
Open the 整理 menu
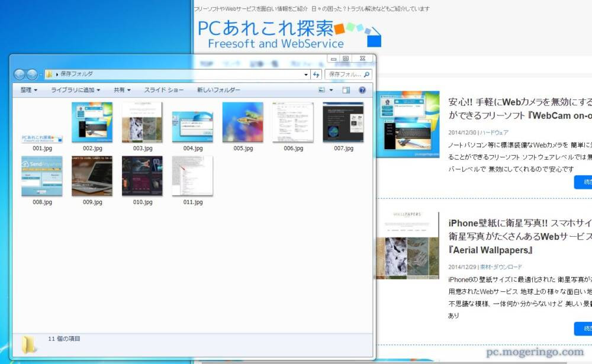(28, 90)
